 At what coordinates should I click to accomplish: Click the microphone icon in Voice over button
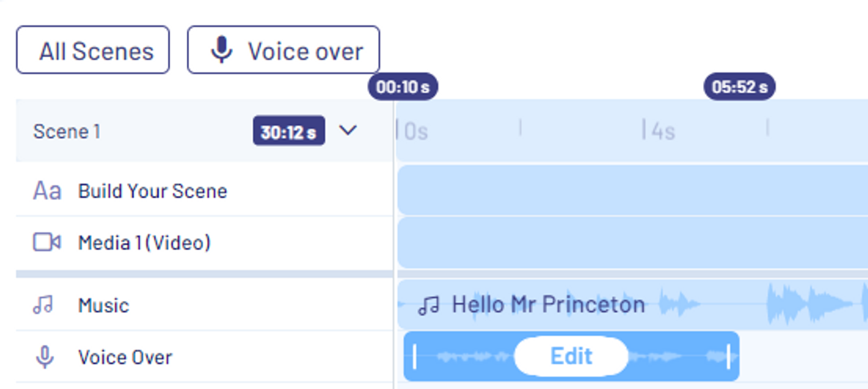(221, 50)
